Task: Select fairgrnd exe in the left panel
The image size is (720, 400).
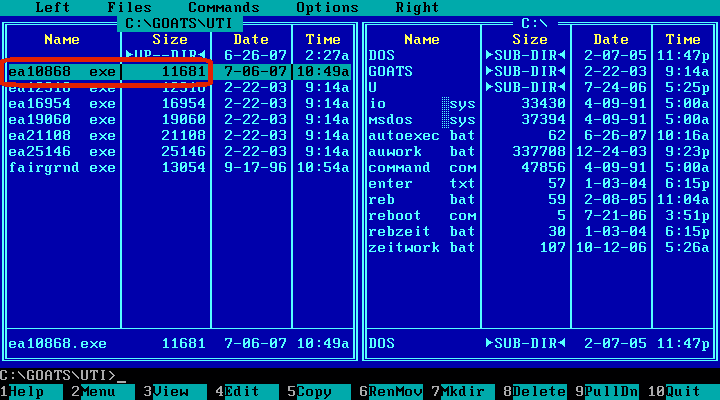Action: pyautogui.click(x=179, y=168)
